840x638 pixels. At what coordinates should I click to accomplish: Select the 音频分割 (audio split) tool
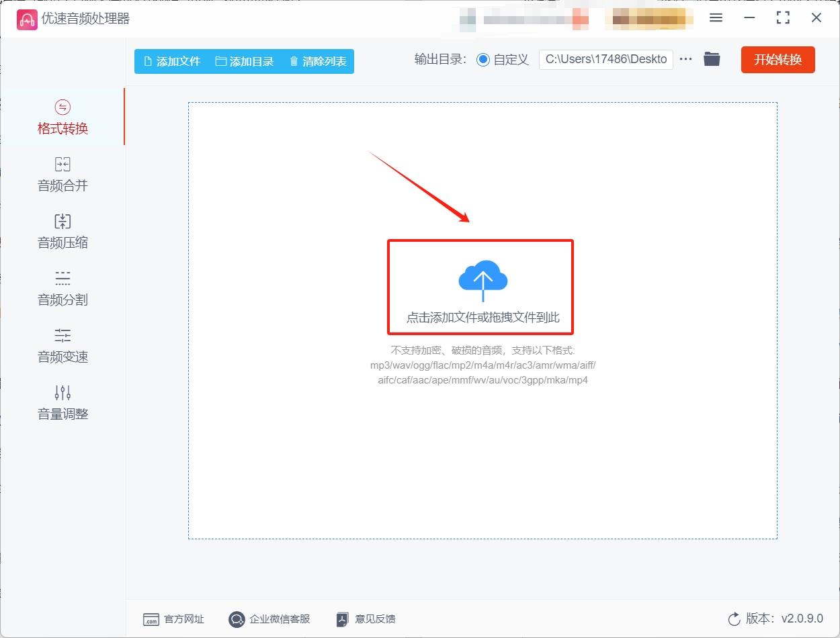pos(62,289)
